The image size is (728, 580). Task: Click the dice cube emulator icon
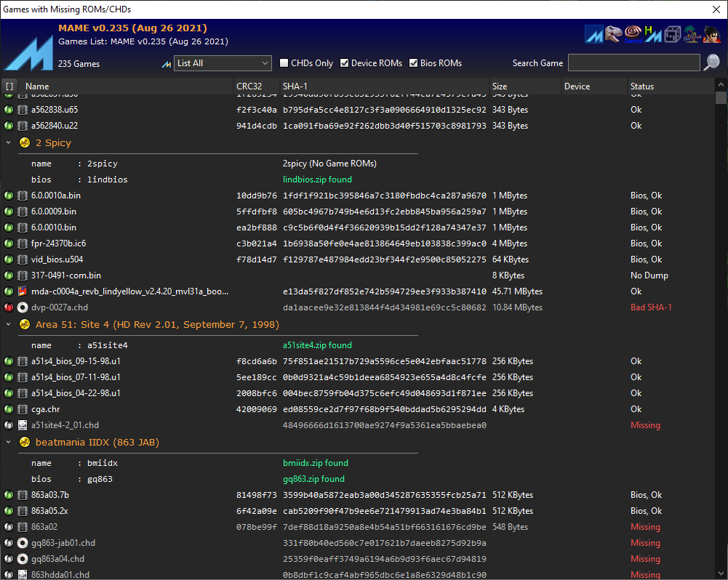pyautogui.click(x=672, y=34)
